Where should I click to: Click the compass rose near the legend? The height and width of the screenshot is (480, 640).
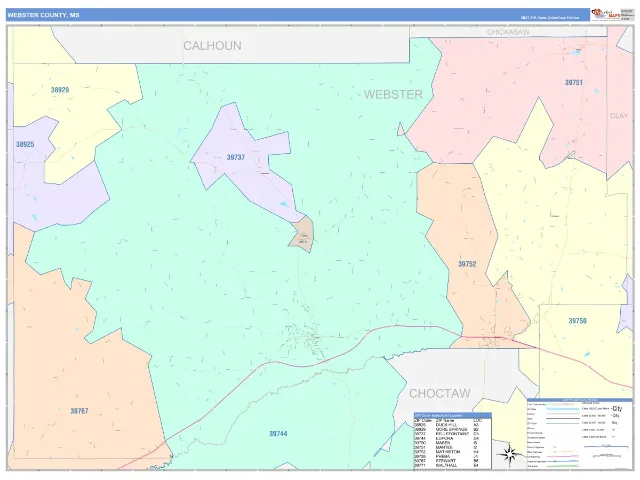point(509,454)
